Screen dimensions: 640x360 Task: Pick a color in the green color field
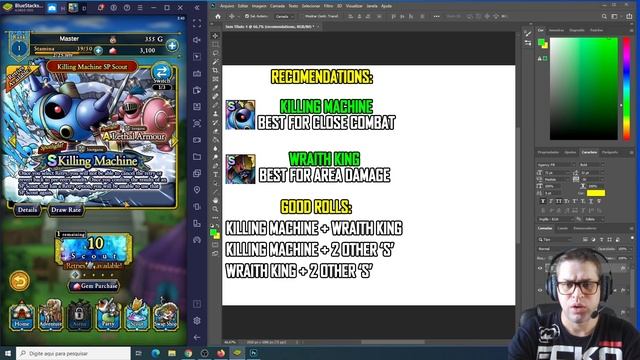[x=584, y=89]
